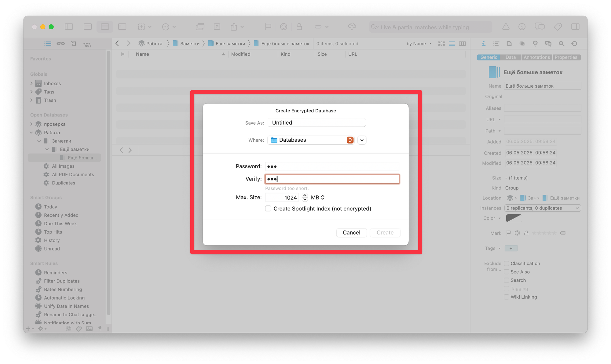Click the tag icon in toolbar
The height and width of the screenshot is (364, 611).
click(558, 27)
